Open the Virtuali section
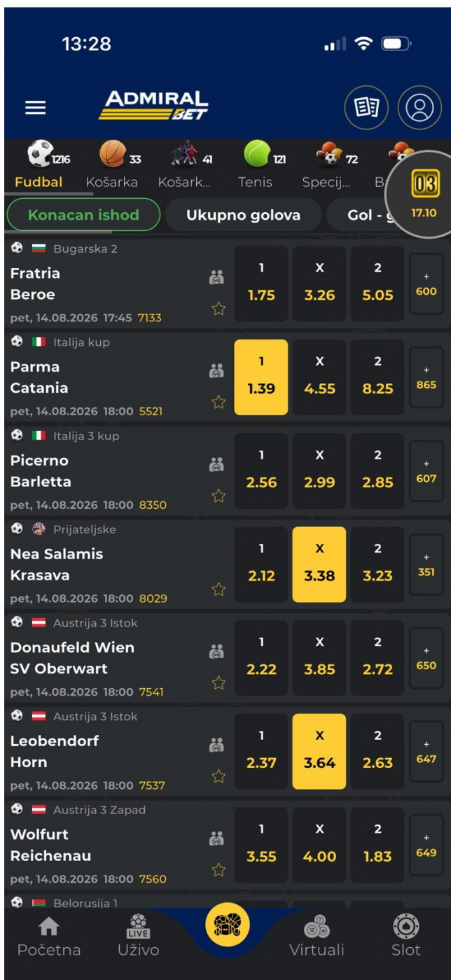This screenshot has width=451, height=980. point(317,935)
